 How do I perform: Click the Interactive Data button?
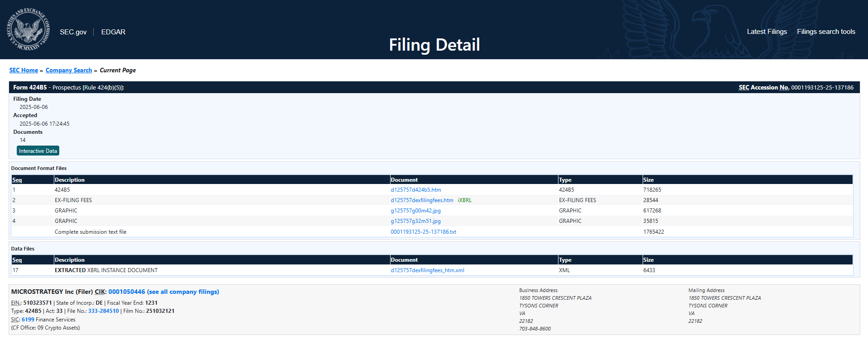tap(38, 151)
